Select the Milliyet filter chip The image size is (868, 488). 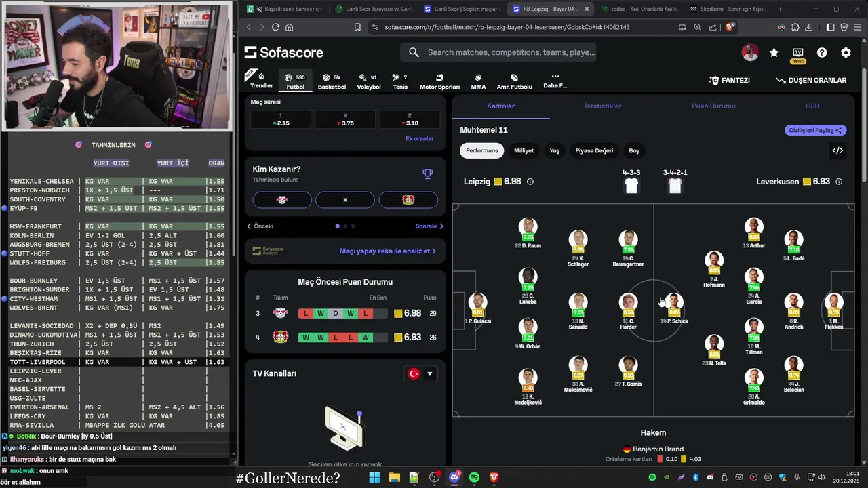click(x=524, y=150)
